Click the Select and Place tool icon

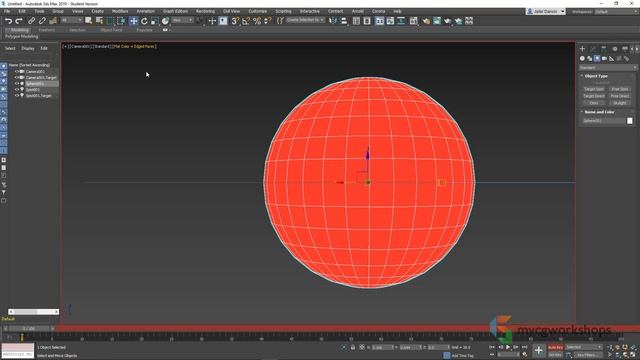[x=165, y=21]
